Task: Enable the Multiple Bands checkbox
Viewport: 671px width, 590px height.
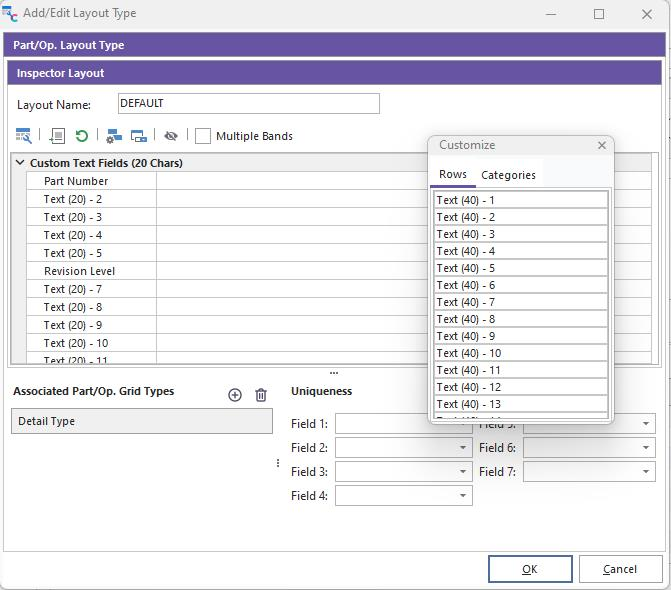Action: pyautogui.click(x=203, y=136)
